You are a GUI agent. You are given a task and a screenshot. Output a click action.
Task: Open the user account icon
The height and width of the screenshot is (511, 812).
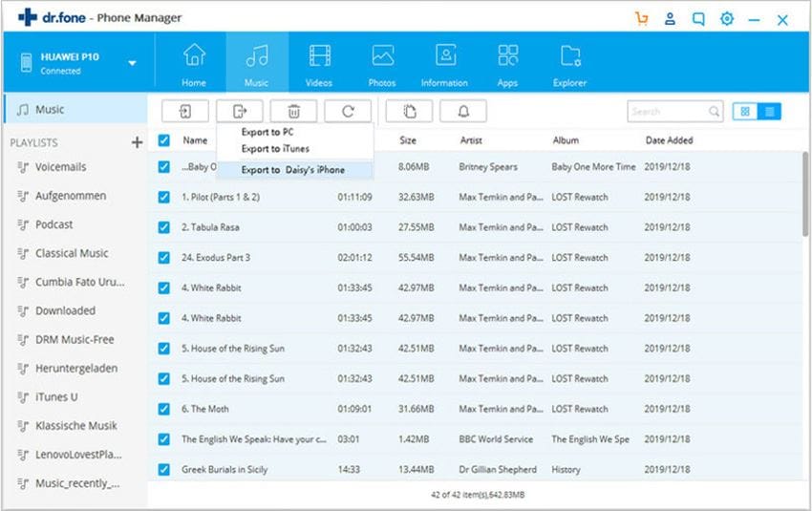pos(670,20)
